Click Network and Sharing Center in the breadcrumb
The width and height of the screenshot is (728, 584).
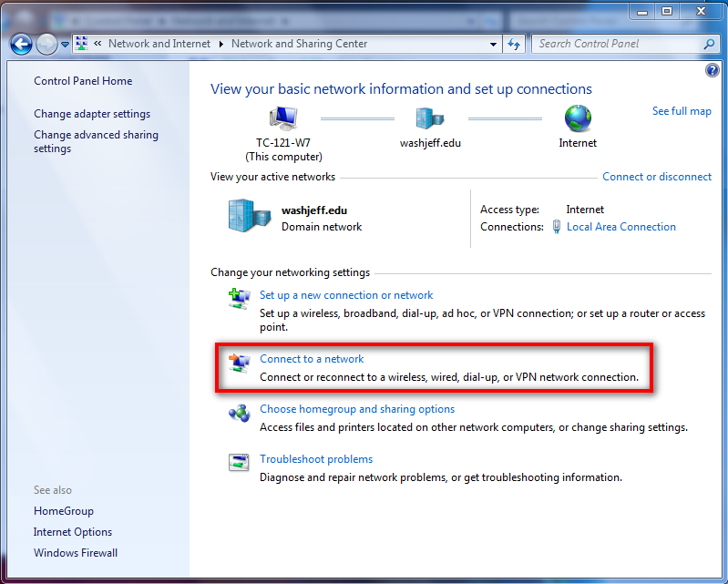tap(300, 44)
